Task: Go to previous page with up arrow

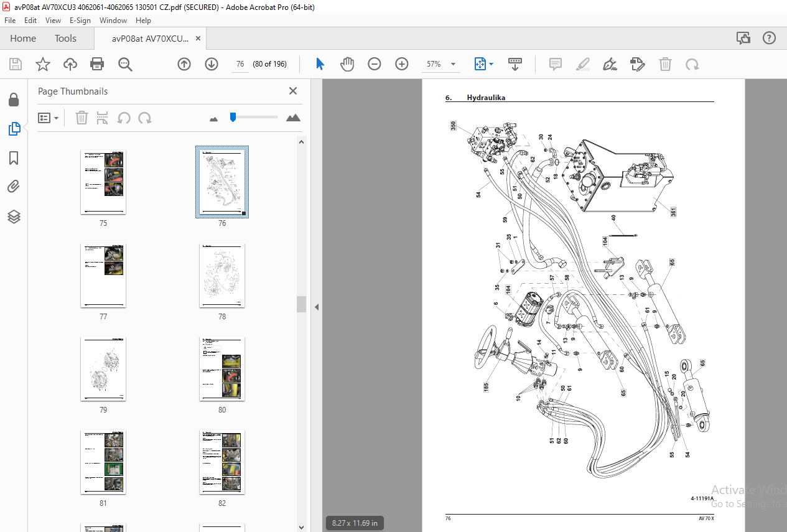Action: (184, 64)
